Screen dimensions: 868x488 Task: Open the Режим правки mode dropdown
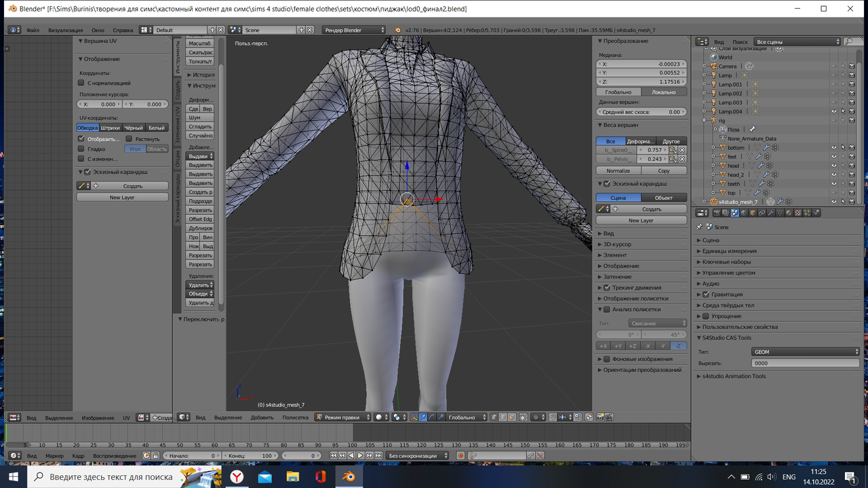[343, 418]
